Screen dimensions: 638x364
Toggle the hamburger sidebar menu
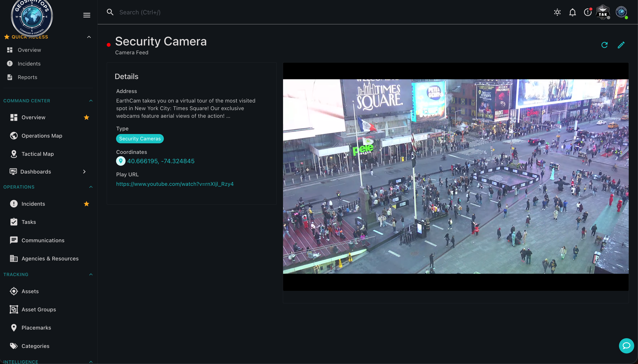87,15
